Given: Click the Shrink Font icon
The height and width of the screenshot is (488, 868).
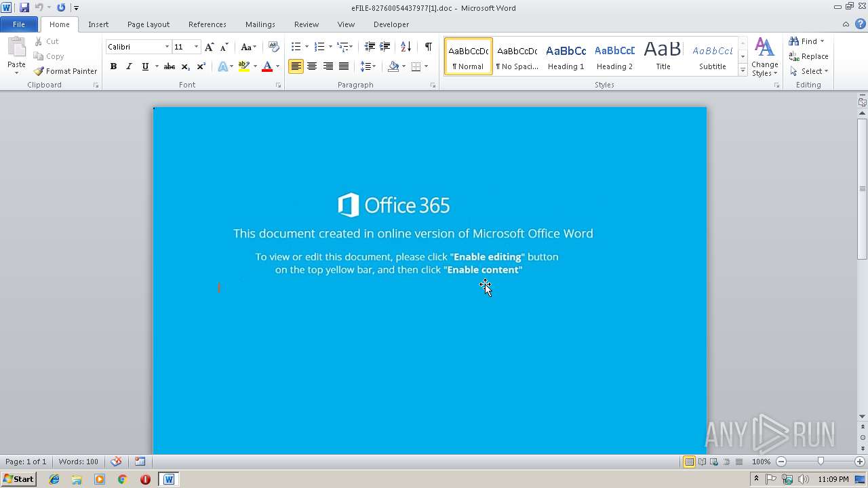Looking at the screenshot, I should (224, 47).
